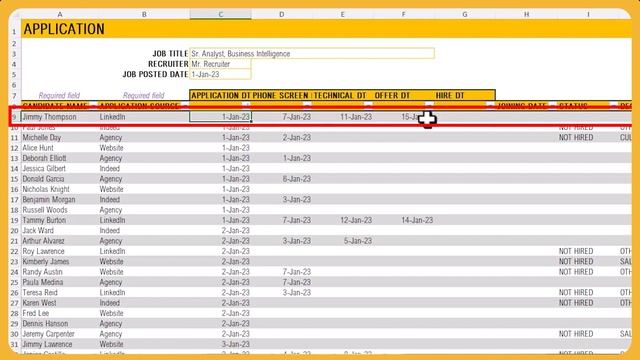Click application date 3-Jan-23 for Jimmy Lawrence

[x=236, y=344]
